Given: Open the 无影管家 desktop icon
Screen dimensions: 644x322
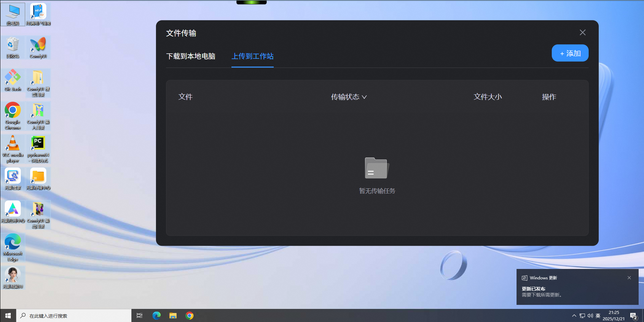Looking at the screenshot, I should [x=13, y=179].
